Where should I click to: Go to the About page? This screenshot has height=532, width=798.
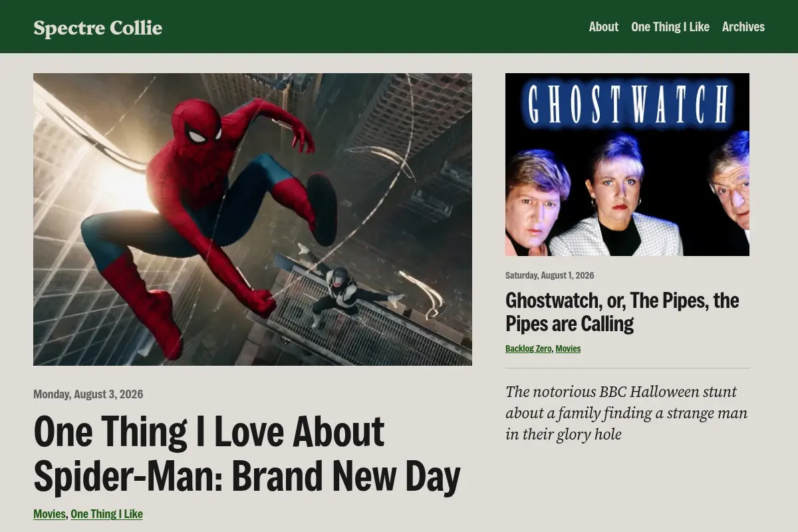(x=604, y=27)
